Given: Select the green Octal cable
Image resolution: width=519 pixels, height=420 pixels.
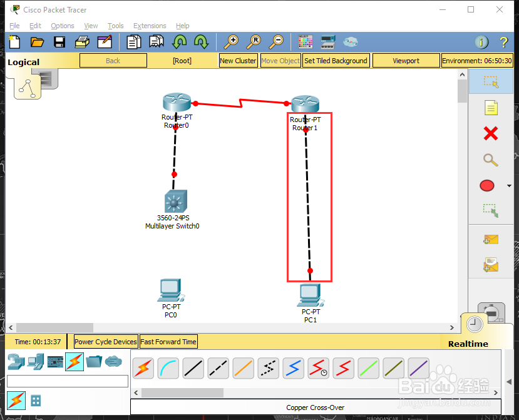Looking at the screenshot, I should pos(368,368).
